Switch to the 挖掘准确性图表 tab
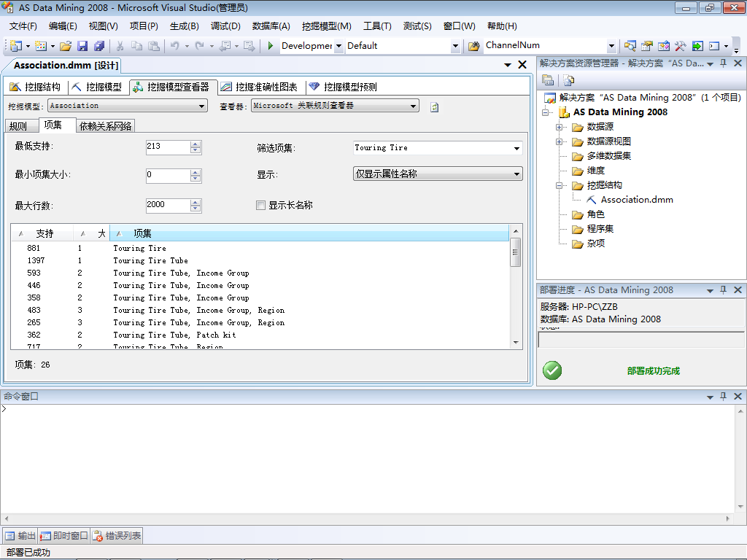The width and height of the screenshot is (747, 560). tap(259, 87)
